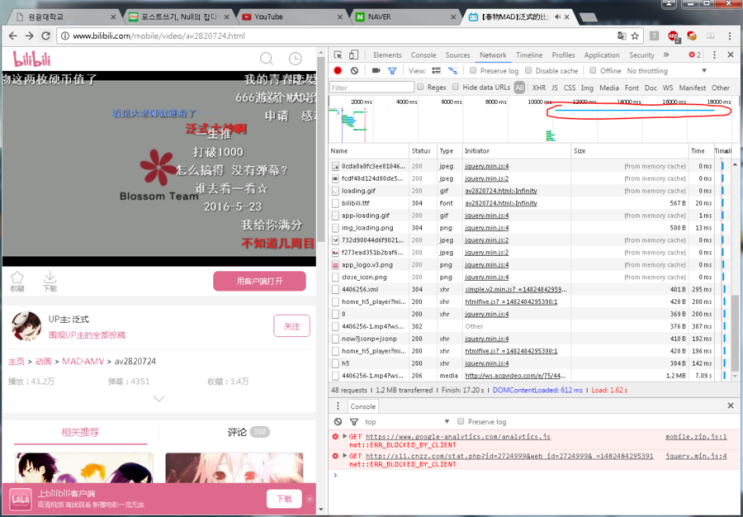Click the bilibili logo
This screenshot has height=517, width=743.
click(x=31, y=59)
